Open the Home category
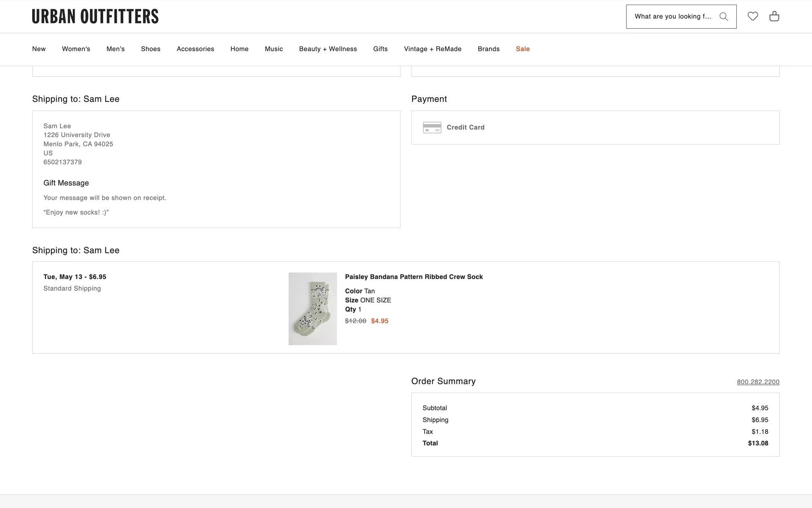Image resolution: width=812 pixels, height=508 pixels. click(x=239, y=49)
